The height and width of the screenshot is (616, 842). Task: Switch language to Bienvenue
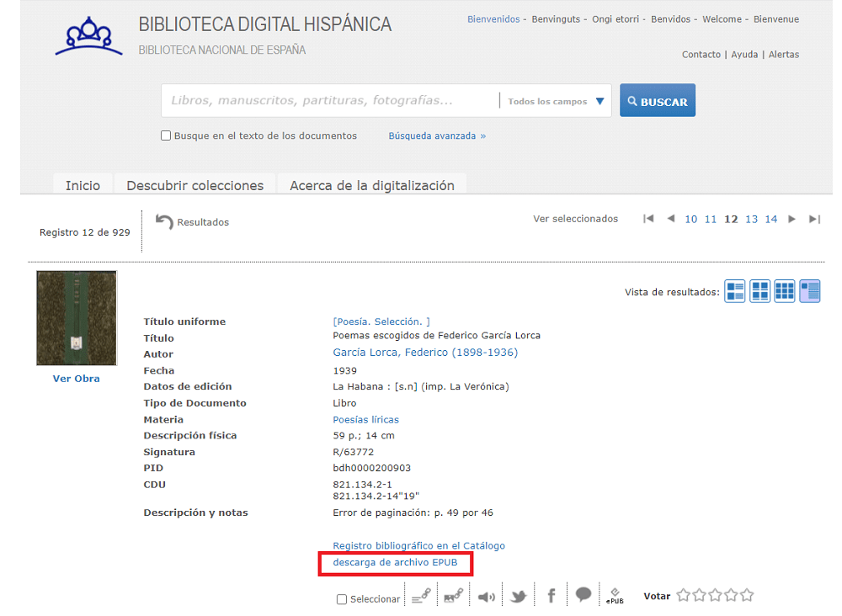[776, 19]
